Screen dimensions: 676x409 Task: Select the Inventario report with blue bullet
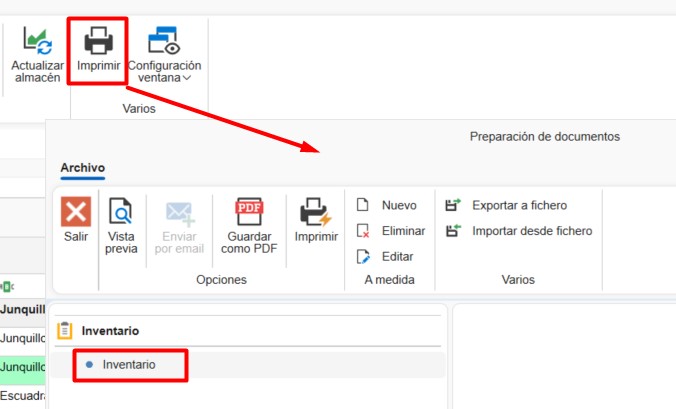click(x=129, y=365)
